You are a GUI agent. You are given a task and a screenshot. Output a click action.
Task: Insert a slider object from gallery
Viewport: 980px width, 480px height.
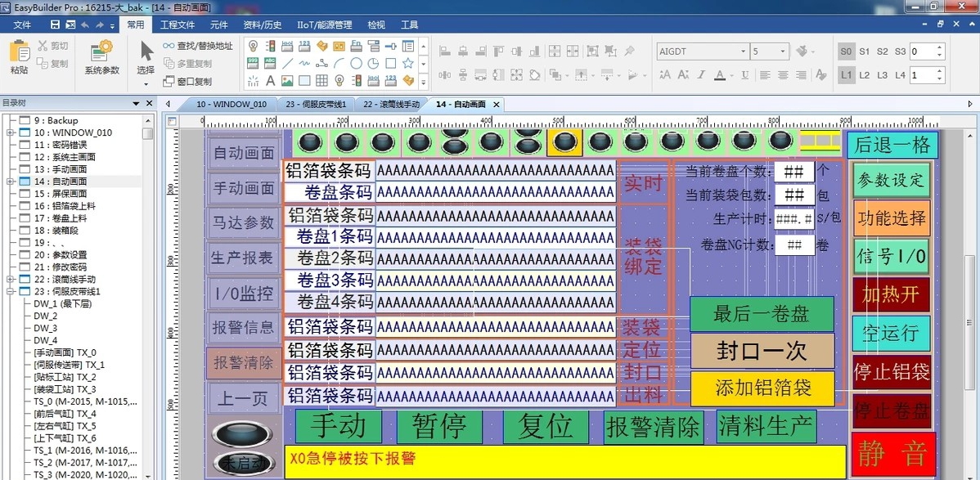tap(391, 46)
